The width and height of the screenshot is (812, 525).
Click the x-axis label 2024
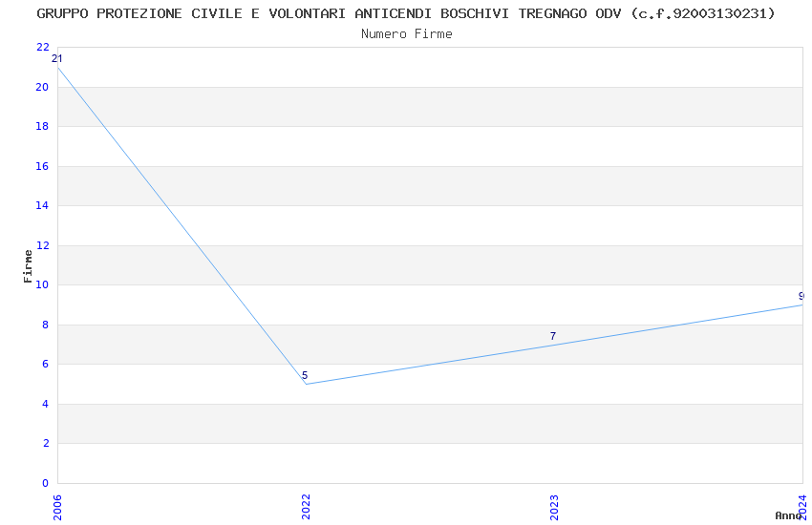[x=802, y=507]
